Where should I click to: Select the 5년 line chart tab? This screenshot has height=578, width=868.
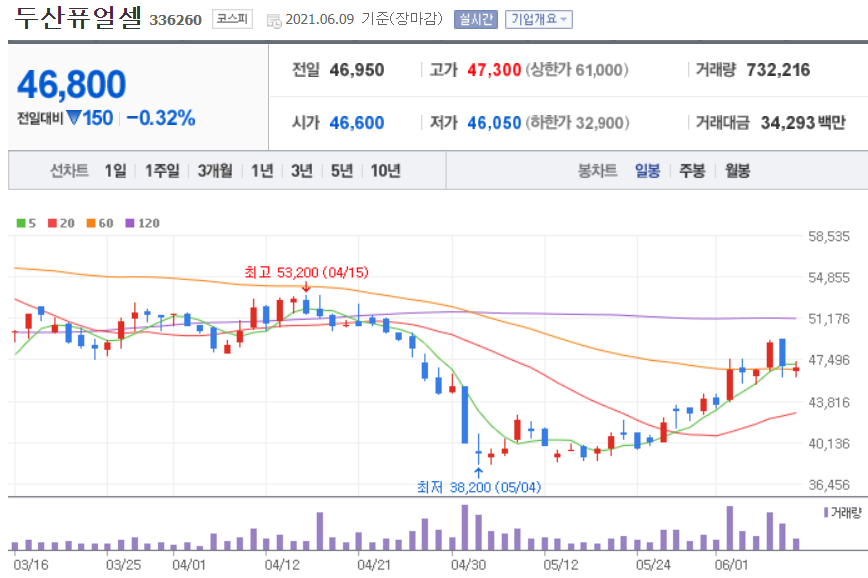point(342,171)
